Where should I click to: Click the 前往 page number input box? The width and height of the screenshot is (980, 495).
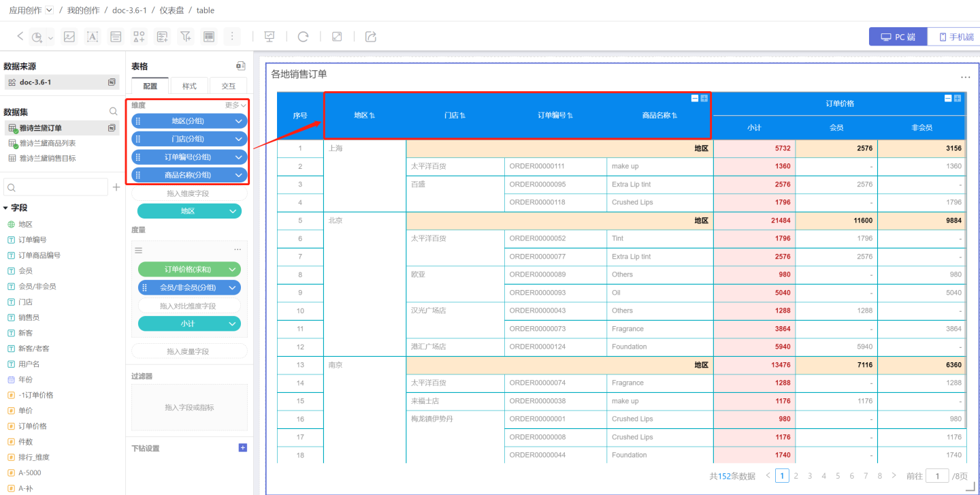[937, 476]
